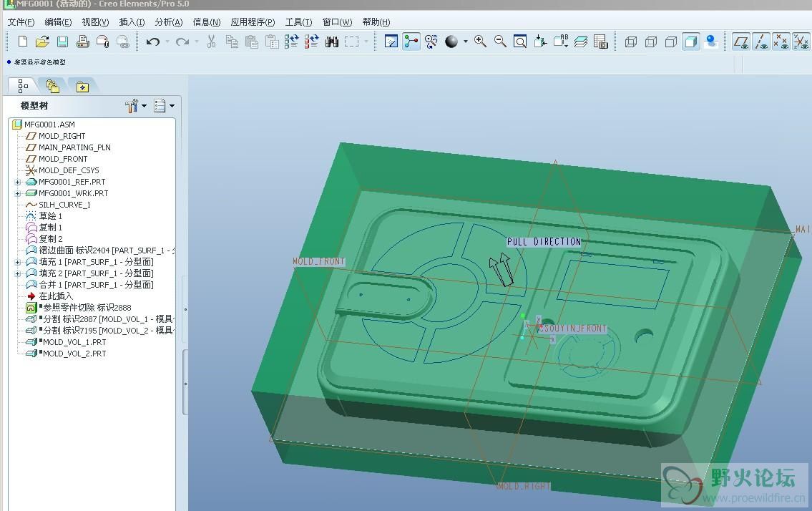Switch to the favorites tab

[82, 86]
